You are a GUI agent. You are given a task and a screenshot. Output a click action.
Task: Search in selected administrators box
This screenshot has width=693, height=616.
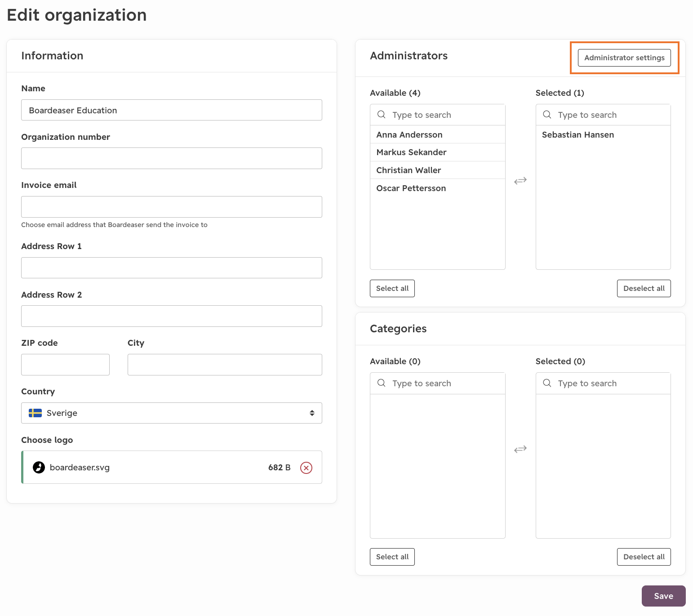click(603, 115)
